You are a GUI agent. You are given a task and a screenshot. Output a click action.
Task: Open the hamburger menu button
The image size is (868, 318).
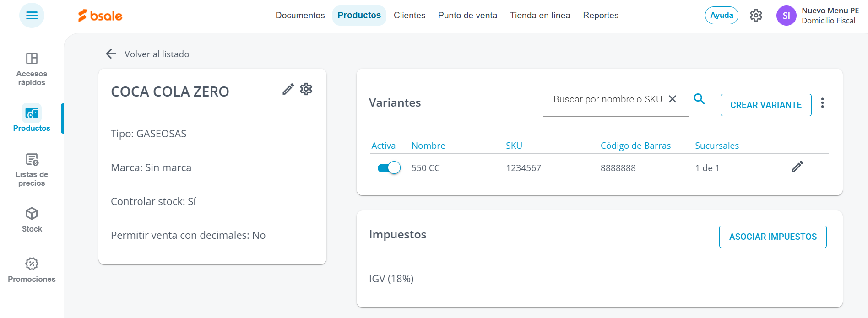click(x=32, y=16)
